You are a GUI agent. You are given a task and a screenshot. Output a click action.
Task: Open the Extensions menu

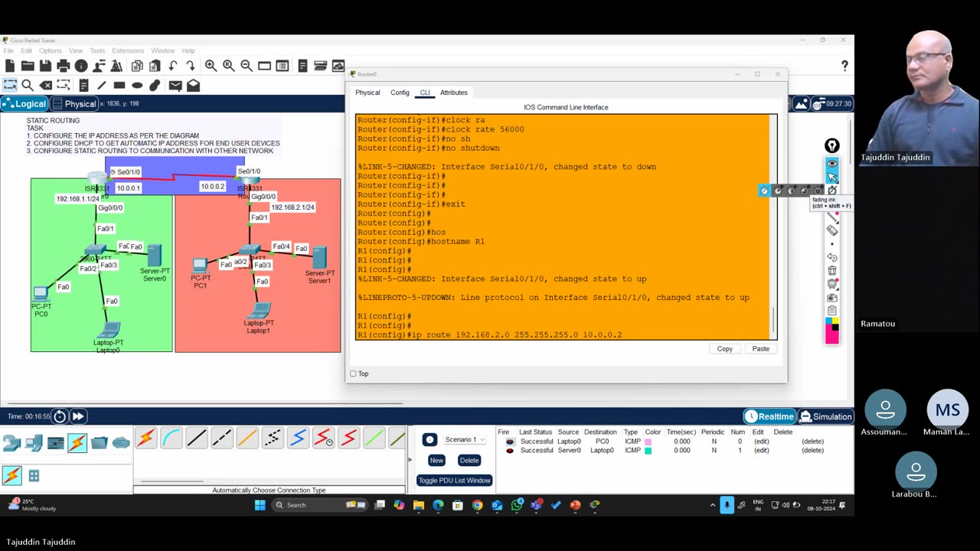point(128,51)
